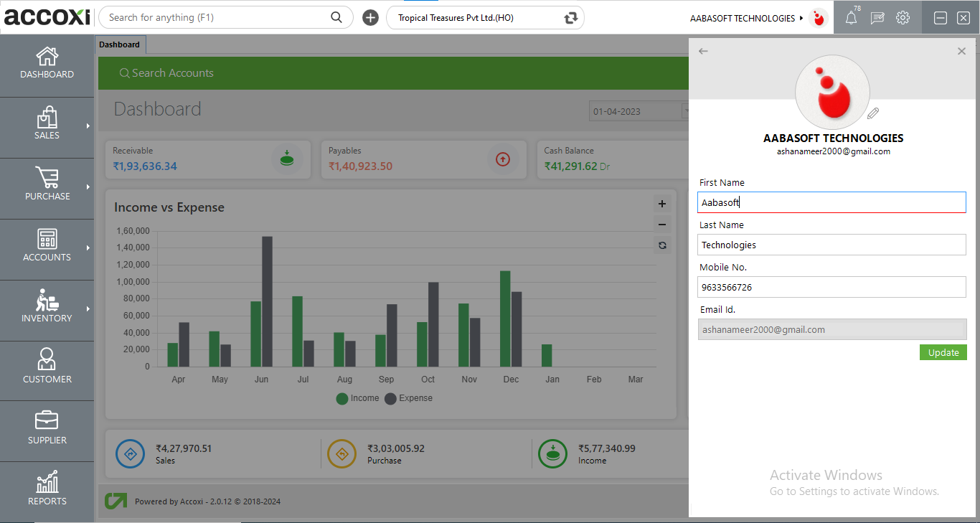Open Reports from the sidebar
This screenshot has height=523, width=980.
coord(47,490)
